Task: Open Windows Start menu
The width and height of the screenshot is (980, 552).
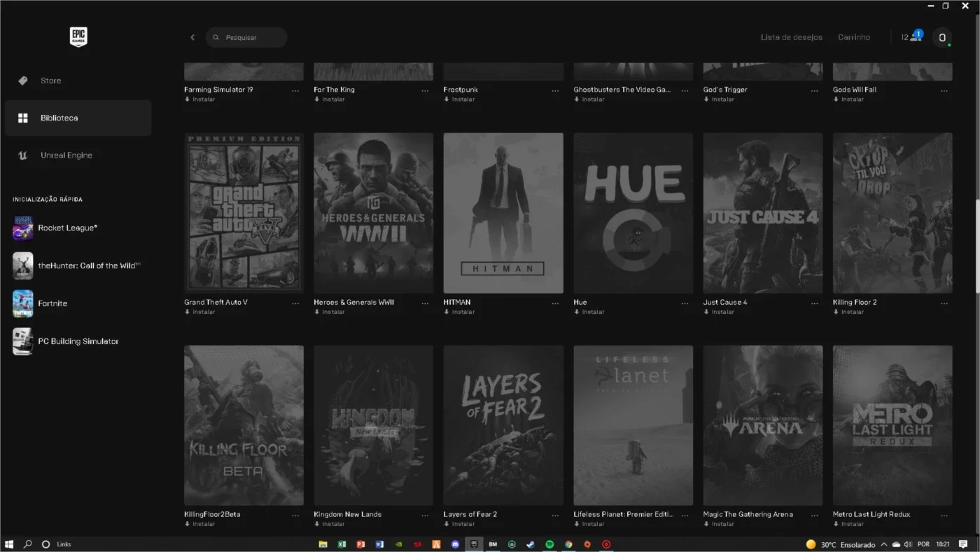Action: coord(10,544)
